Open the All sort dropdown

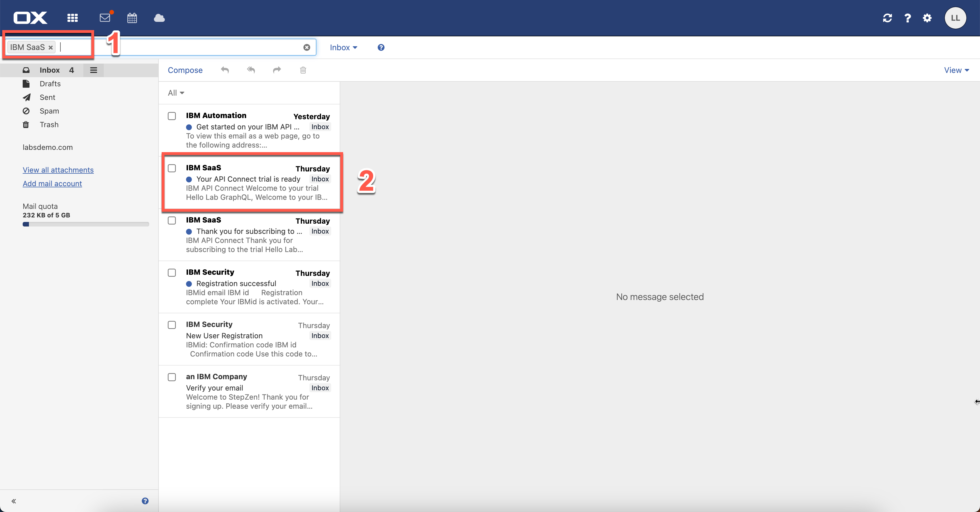176,93
